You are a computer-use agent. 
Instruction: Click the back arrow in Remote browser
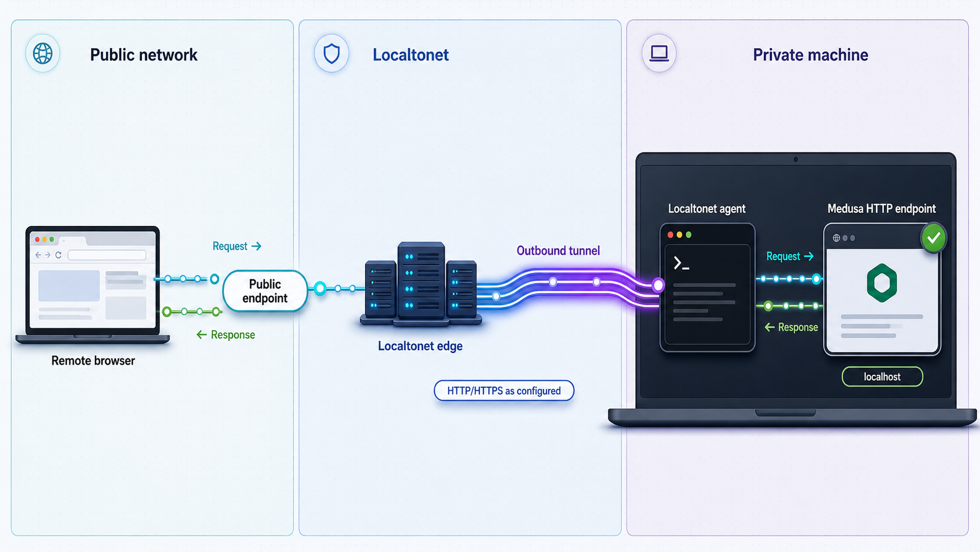pos(39,255)
